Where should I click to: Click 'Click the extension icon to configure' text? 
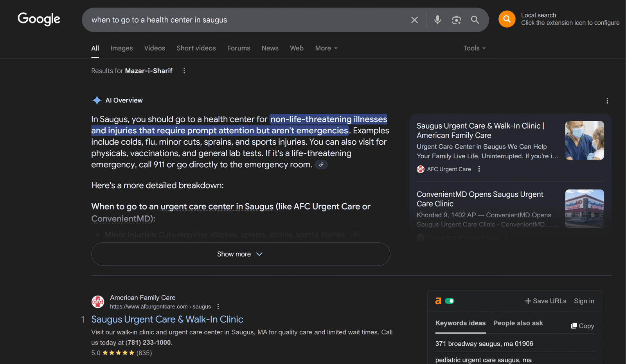[570, 23]
